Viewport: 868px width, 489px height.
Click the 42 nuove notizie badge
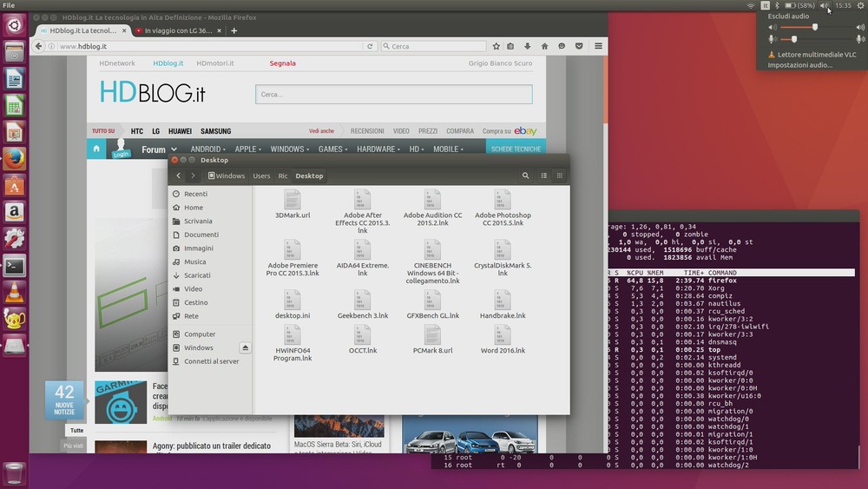(x=64, y=400)
